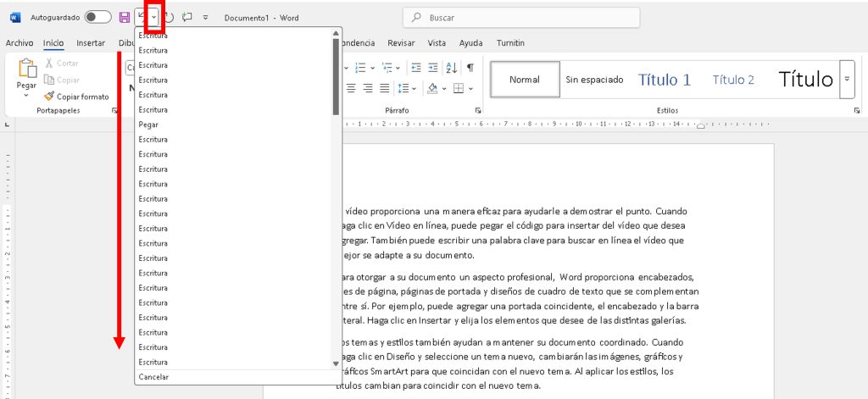This screenshot has width=868, height=399.
Task: Open the Customize Quick Access Toolbar dropdown
Action: click(x=205, y=17)
